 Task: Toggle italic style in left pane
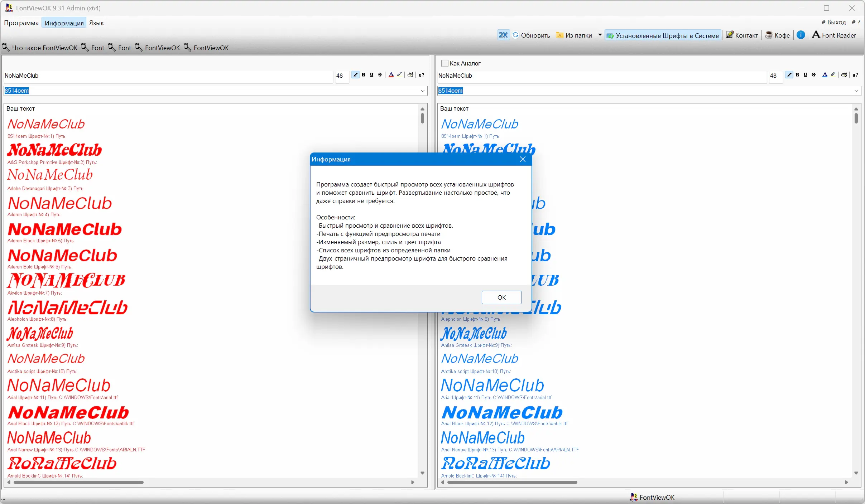point(355,75)
